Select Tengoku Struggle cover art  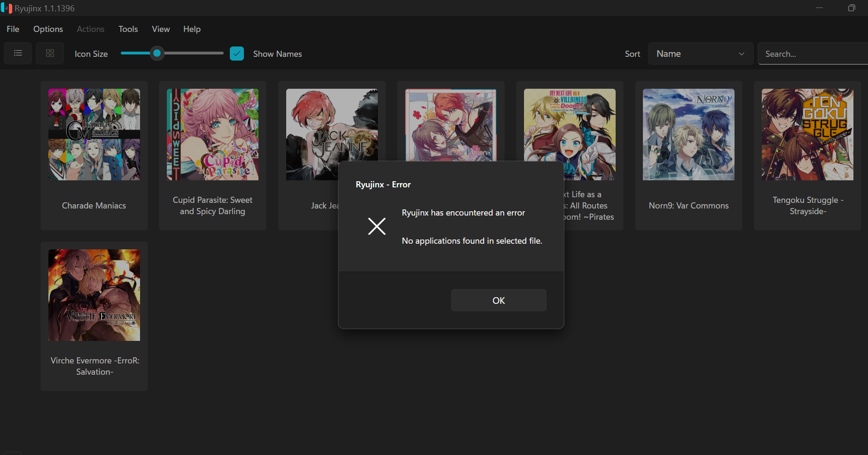click(x=807, y=134)
